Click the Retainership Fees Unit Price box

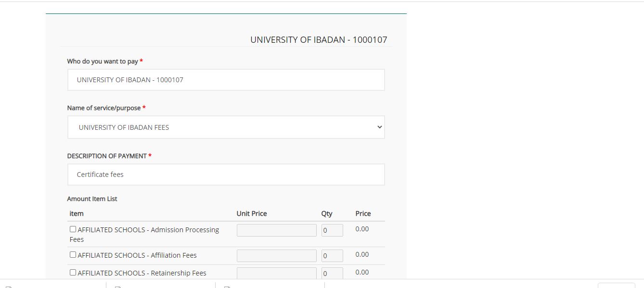(x=276, y=273)
